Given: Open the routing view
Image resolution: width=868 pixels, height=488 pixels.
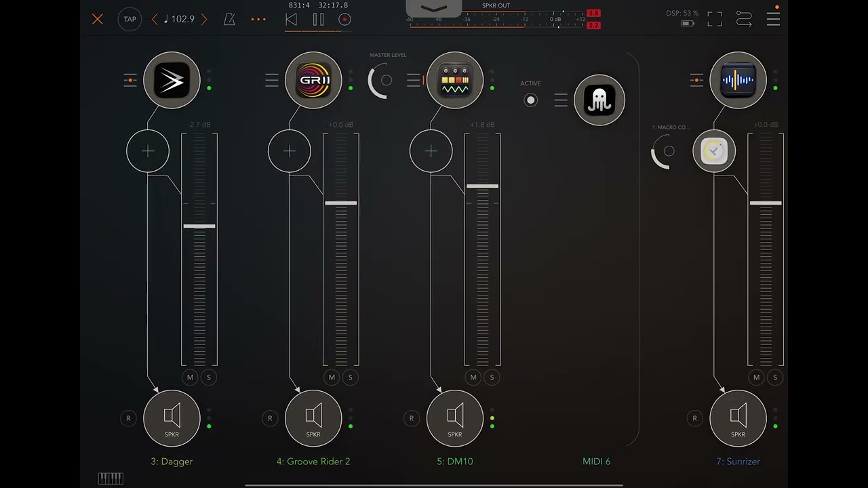Looking at the screenshot, I should (x=744, y=19).
